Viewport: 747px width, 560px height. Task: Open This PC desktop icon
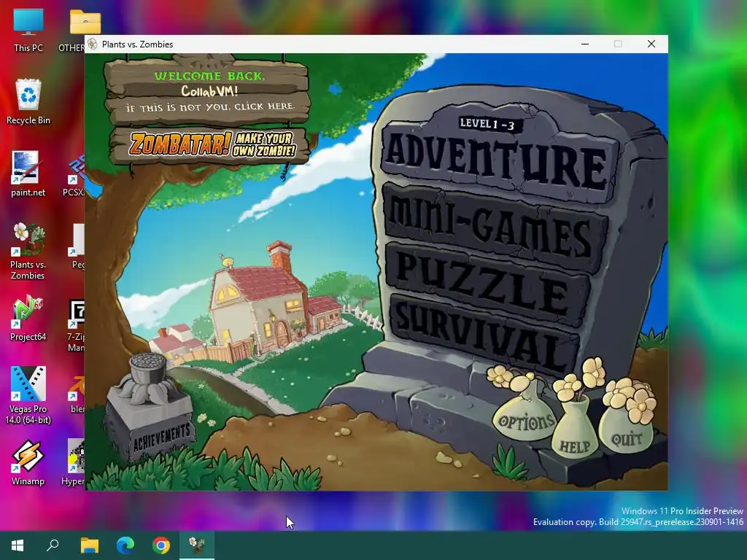coord(28,30)
